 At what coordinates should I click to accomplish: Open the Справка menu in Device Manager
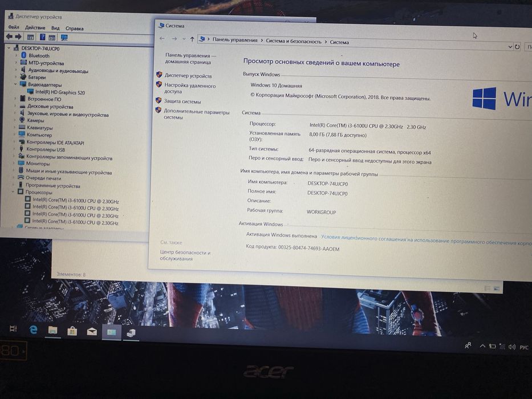74,28
